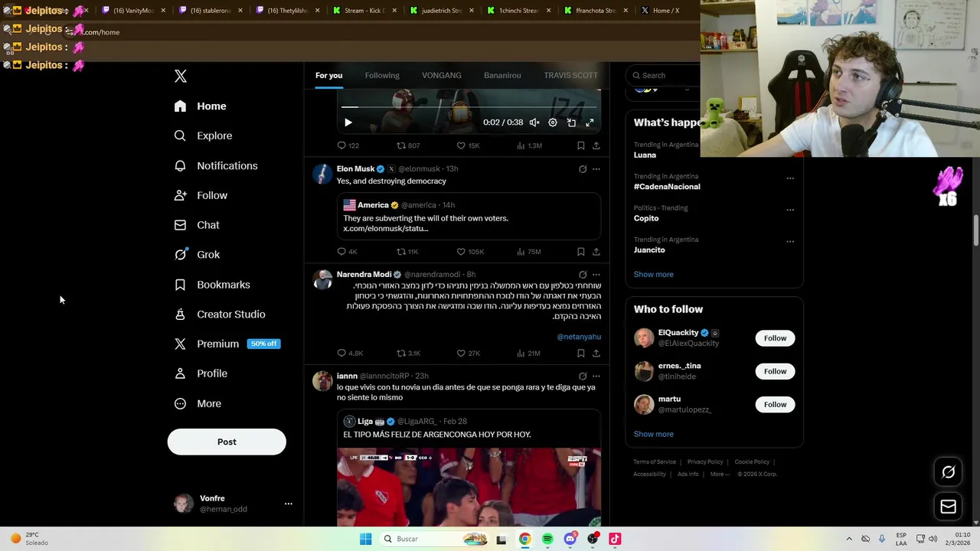
Task: Open Explore in sidebar
Action: [204, 136]
